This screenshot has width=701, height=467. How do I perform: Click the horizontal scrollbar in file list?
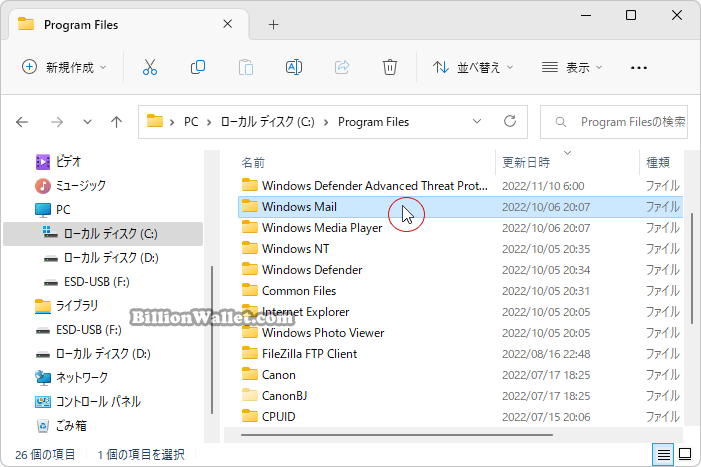click(397, 434)
